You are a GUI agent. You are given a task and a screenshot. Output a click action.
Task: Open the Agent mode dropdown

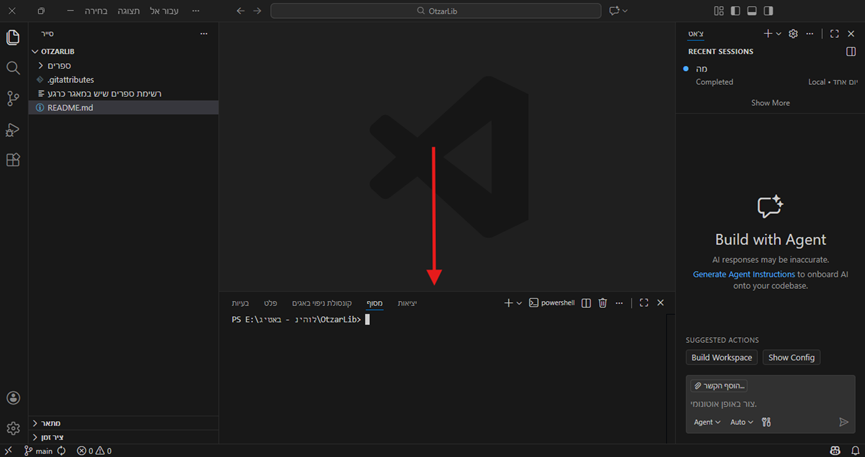pos(706,422)
